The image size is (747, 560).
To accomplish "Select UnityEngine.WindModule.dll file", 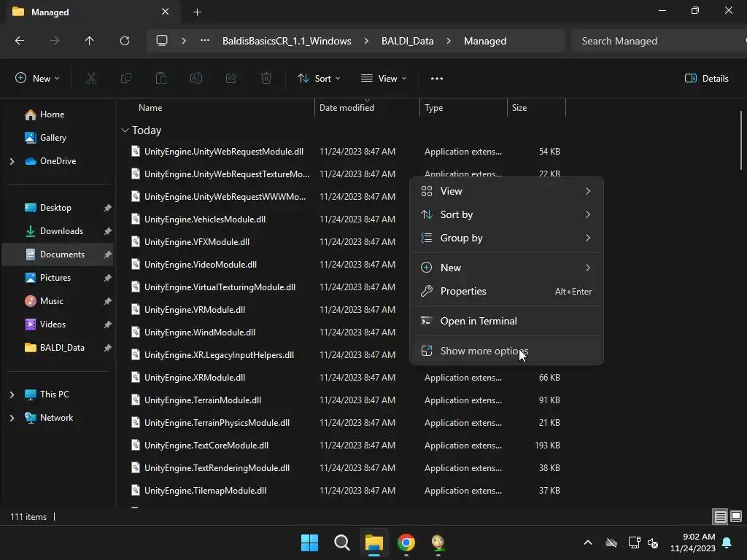I will pos(200,332).
